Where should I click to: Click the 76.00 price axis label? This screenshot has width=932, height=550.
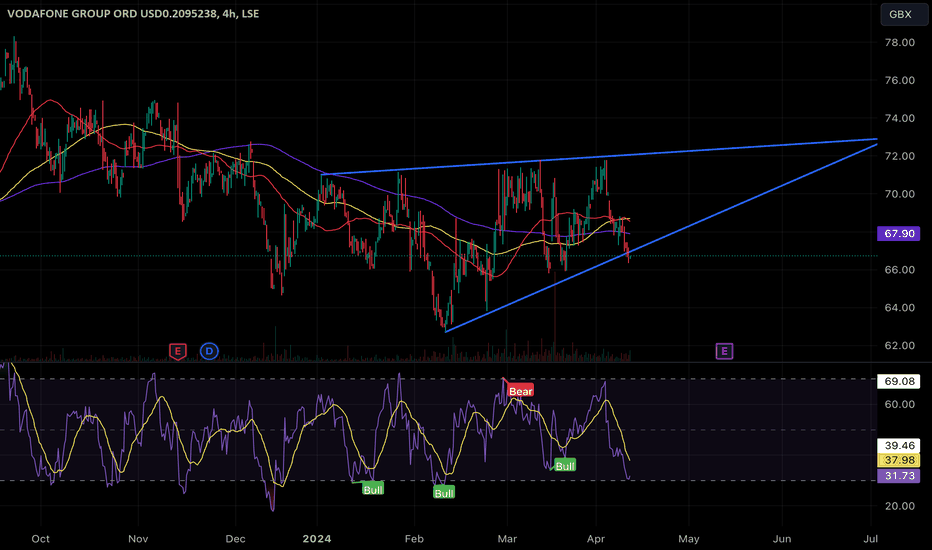[x=900, y=80]
